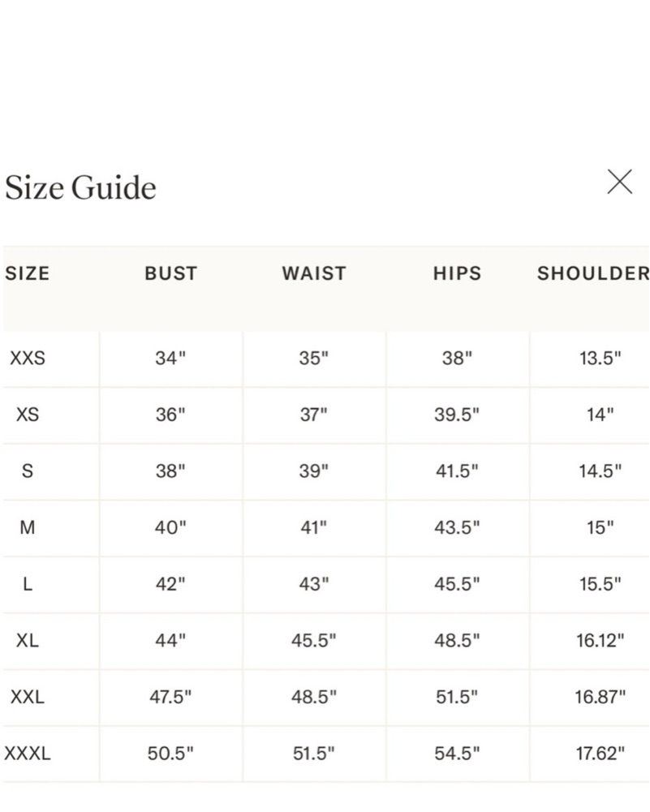Select the SIZE column header
The width and height of the screenshot is (650, 812).
(28, 273)
